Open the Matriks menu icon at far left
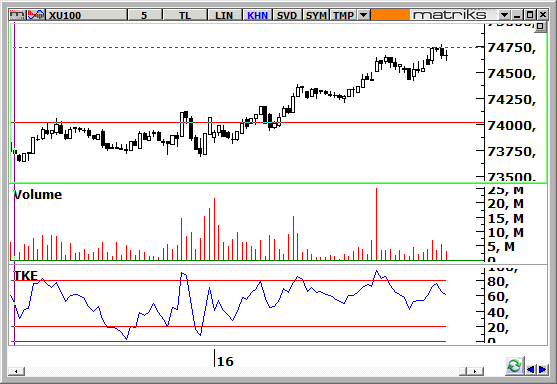The image size is (557, 384). point(17,15)
